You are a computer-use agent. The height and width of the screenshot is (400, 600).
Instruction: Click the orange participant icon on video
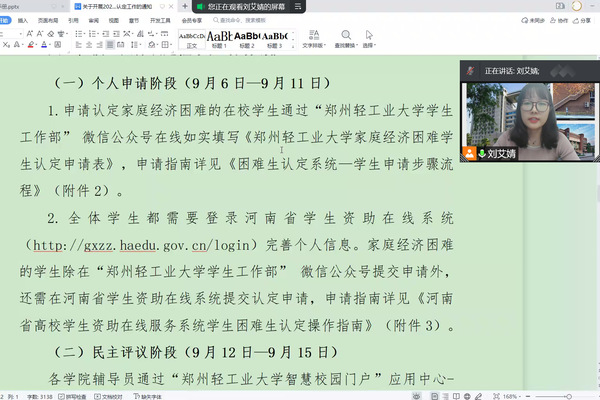click(x=468, y=153)
